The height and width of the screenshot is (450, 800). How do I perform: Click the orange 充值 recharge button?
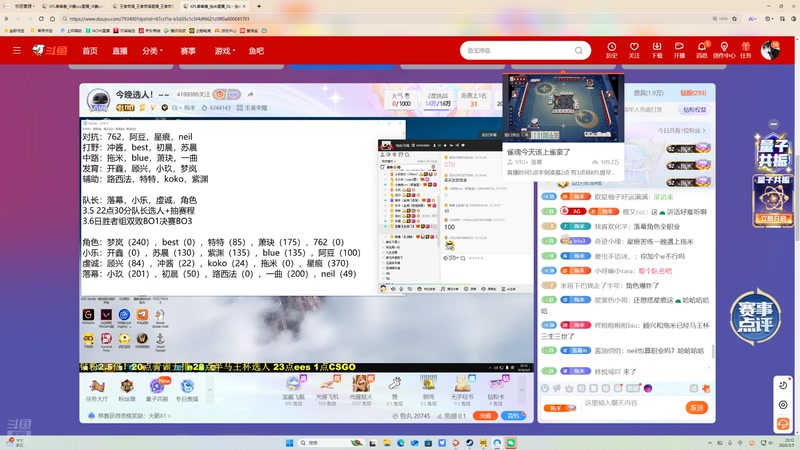[485, 416]
